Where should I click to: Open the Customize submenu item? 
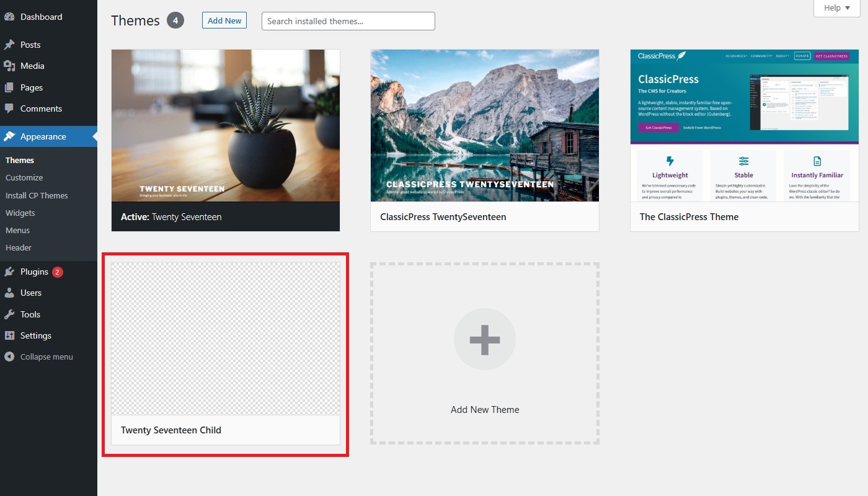tap(24, 177)
